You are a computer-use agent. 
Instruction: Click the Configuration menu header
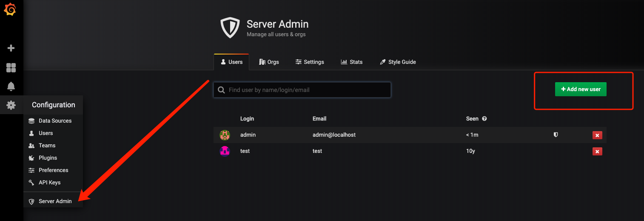(x=53, y=105)
